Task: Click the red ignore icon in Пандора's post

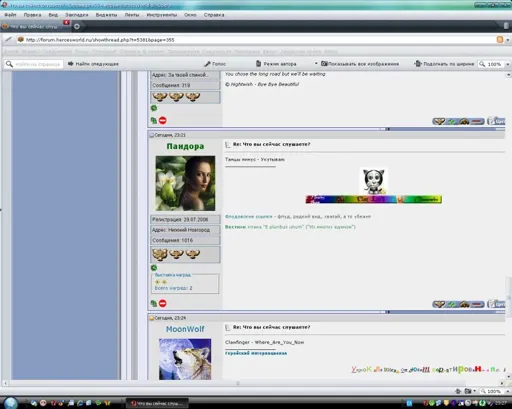Action: [163, 304]
